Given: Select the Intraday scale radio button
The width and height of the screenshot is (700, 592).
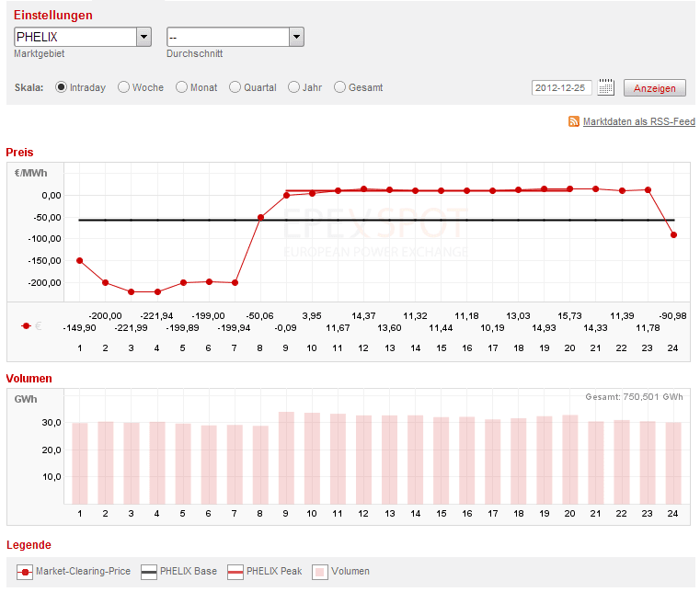Looking at the screenshot, I should pyautogui.click(x=61, y=87).
